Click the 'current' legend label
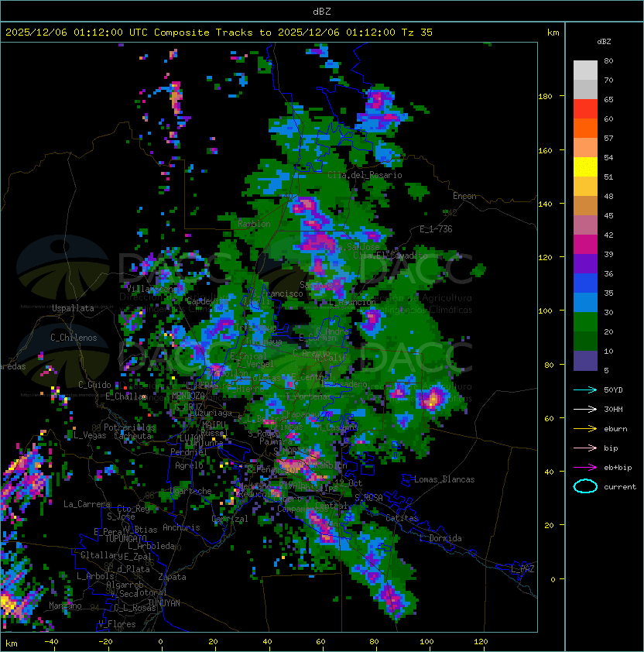Viewport: 644px width, 652px height. 620,487
